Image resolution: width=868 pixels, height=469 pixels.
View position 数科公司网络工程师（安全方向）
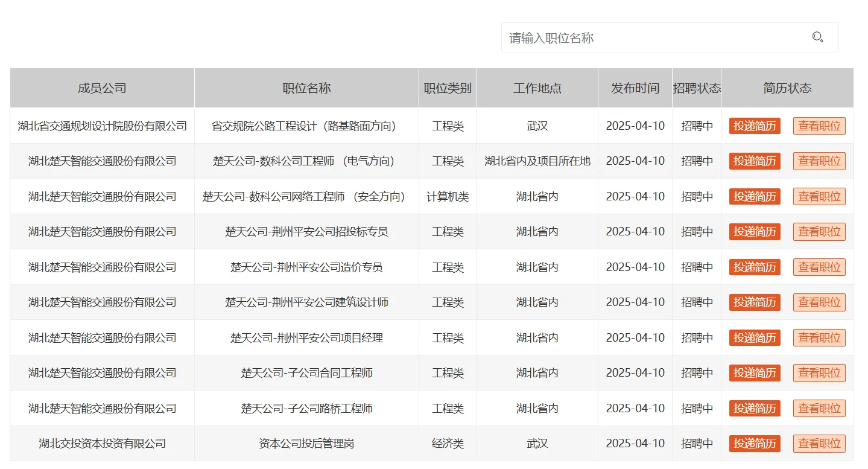(819, 196)
